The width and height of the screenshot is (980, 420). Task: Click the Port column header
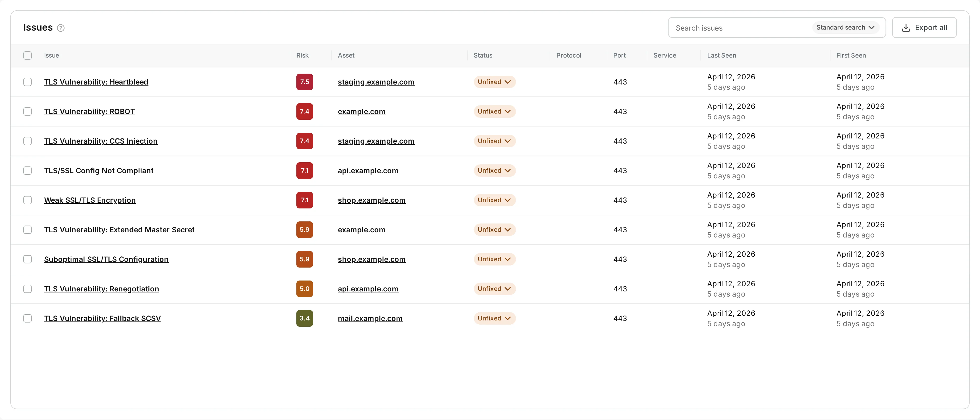pos(619,55)
